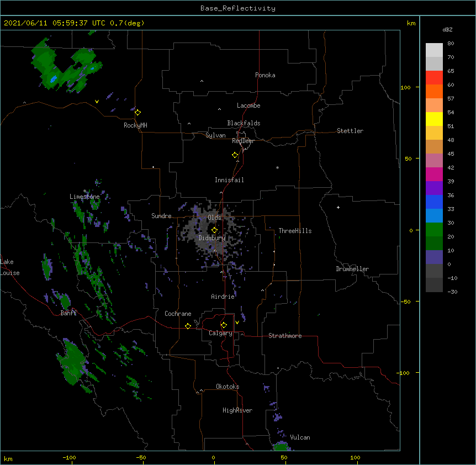Screen dimensions: 476x465
Task: Click the yellow V marker east of Calgary
Action: (x=237, y=323)
